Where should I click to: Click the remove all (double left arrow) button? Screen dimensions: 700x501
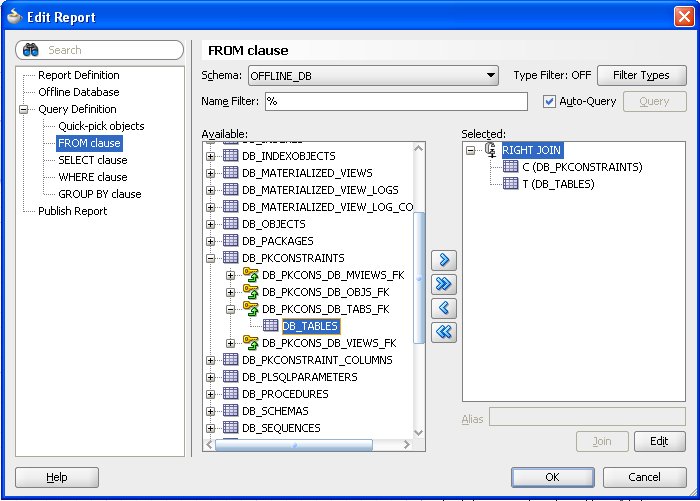[x=444, y=332]
